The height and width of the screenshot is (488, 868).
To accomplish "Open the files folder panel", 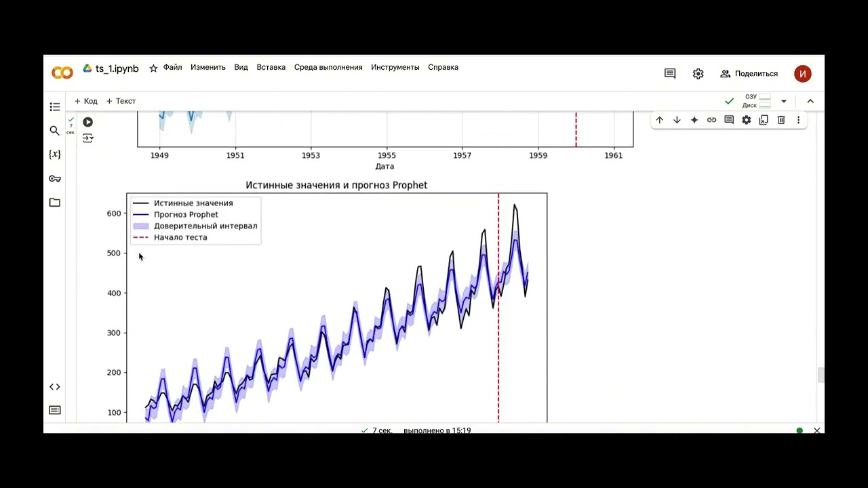I will [55, 203].
